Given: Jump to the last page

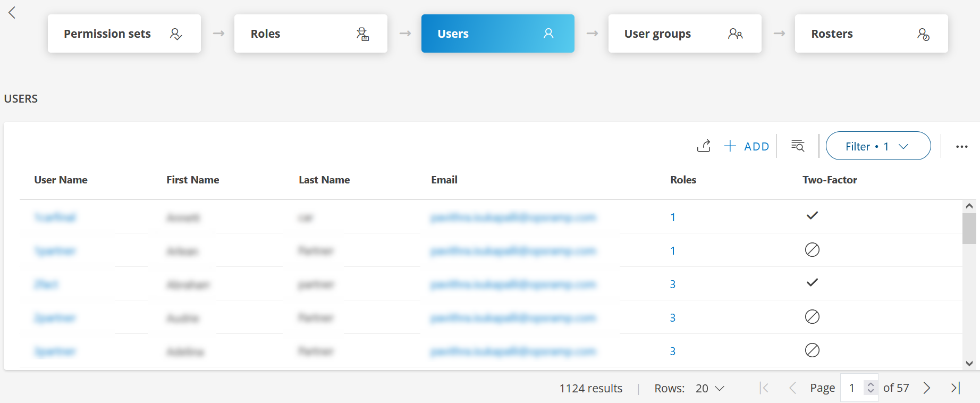Looking at the screenshot, I should (x=956, y=388).
